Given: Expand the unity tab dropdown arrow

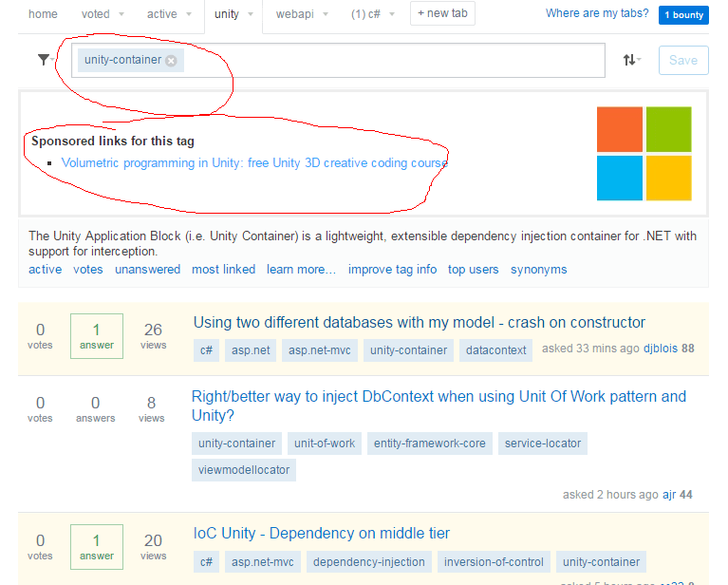Looking at the screenshot, I should tap(251, 14).
